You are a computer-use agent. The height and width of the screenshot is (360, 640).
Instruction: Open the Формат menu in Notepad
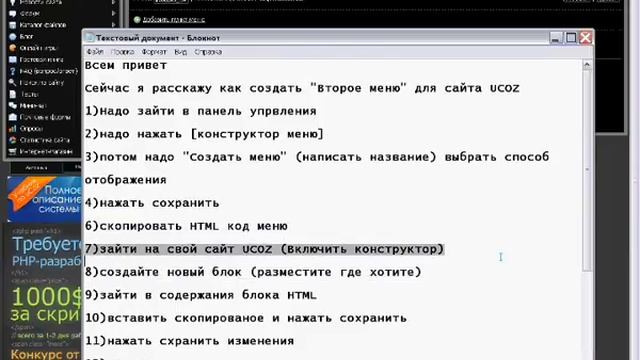(x=154, y=52)
